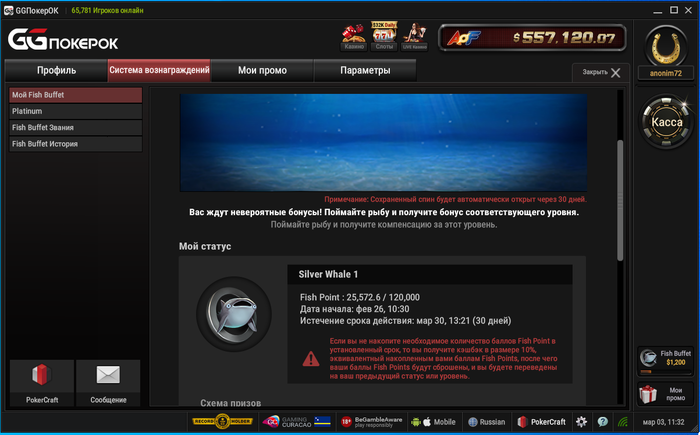Switch to the Профиль tab
This screenshot has width=700, height=435.
tap(56, 70)
